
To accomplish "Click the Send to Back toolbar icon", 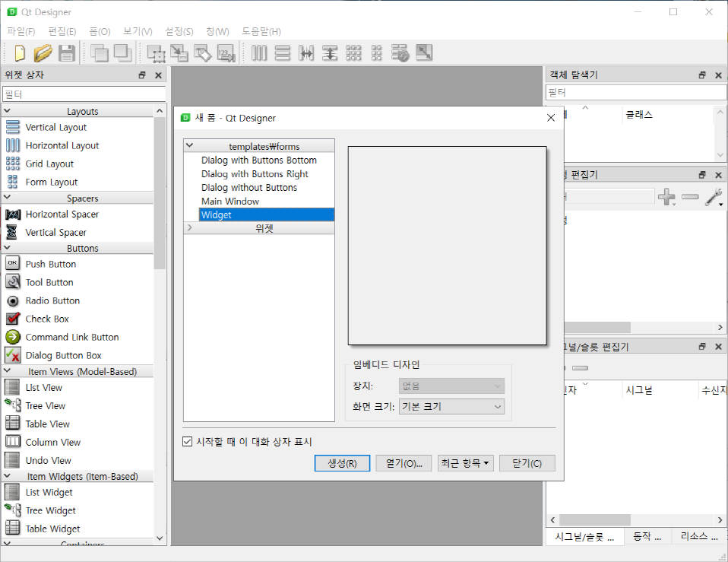I will point(100,53).
